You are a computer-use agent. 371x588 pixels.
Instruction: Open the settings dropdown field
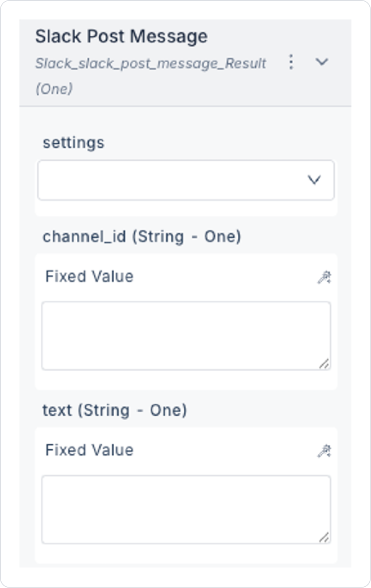174,180
